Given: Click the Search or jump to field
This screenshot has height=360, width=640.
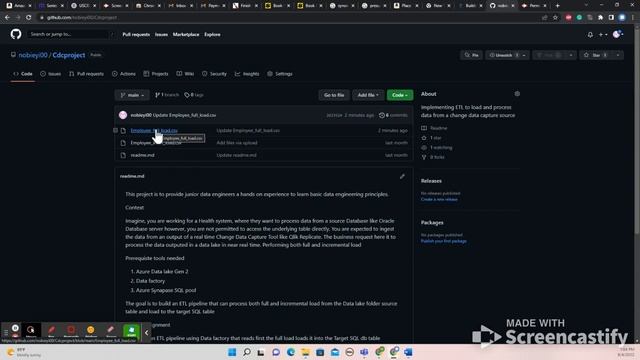Looking at the screenshot, I should click(70, 34).
